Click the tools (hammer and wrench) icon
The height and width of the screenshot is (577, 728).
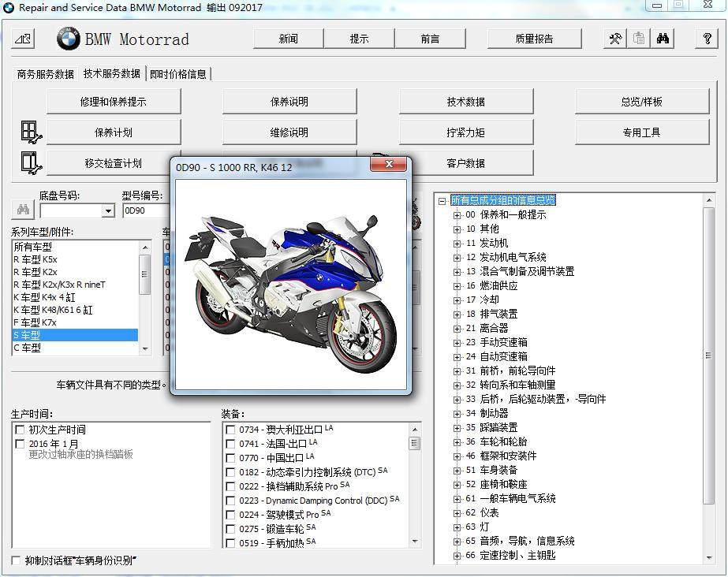615,39
